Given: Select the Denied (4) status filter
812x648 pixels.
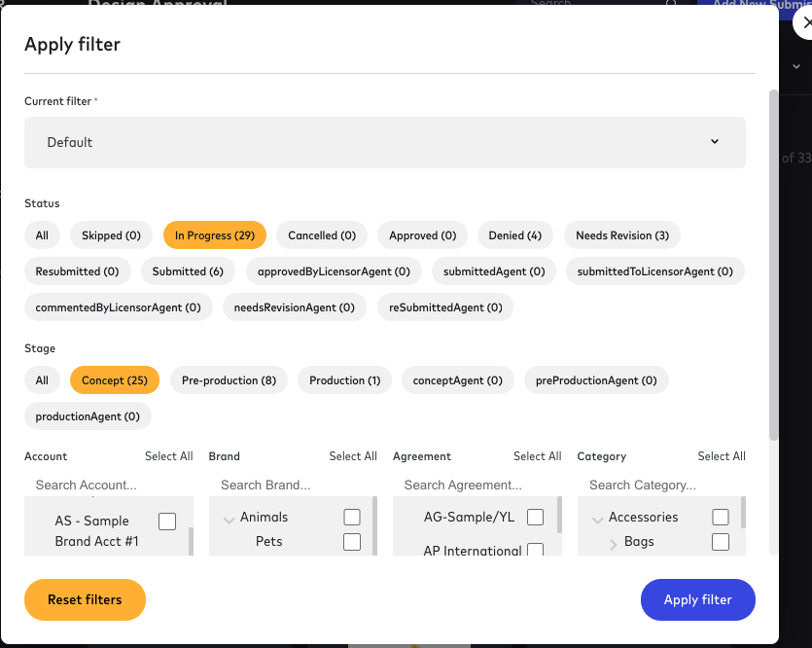Looking at the screenshot, I should pos(513,234).
